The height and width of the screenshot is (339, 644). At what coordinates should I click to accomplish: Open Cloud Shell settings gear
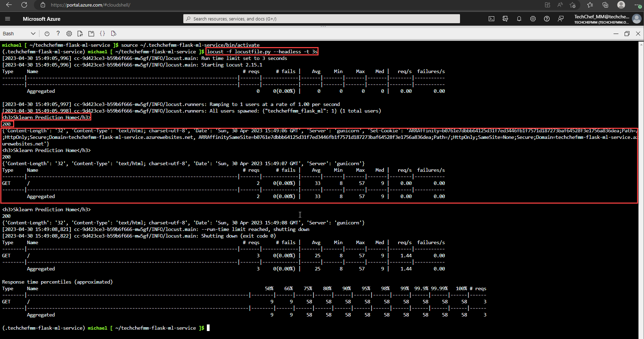pyautogui.click(x=69, y=33)
